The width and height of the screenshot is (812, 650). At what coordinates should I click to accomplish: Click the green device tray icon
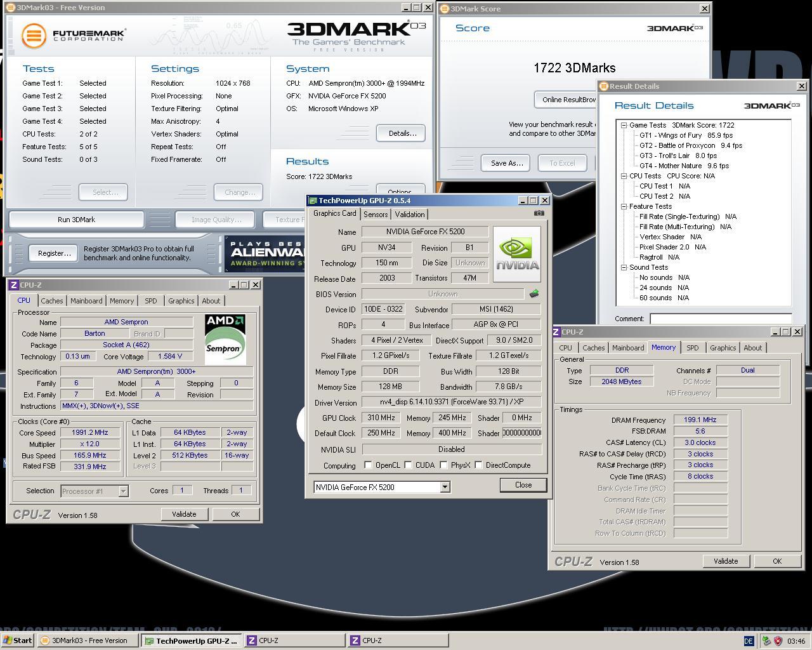point(766,641)
